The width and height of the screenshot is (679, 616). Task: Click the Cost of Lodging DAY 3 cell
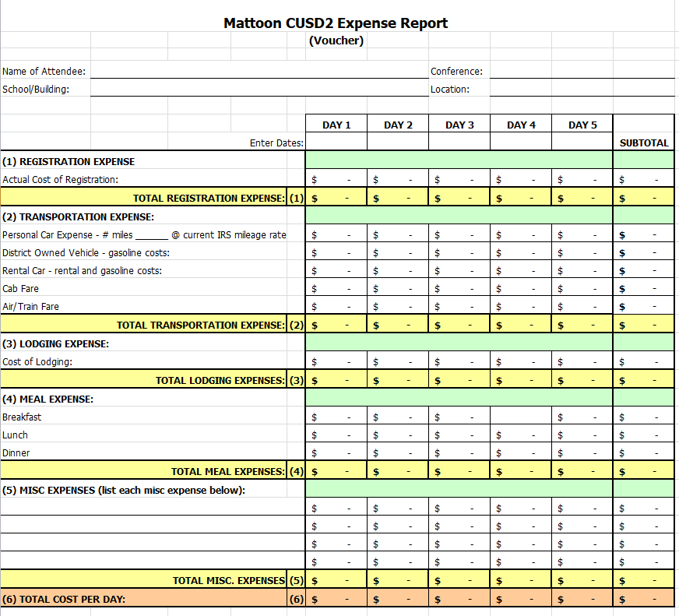459,362
